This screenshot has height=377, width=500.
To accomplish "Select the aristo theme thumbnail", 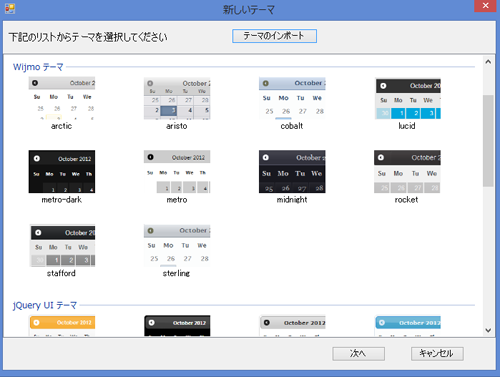I will pos(177,98).
